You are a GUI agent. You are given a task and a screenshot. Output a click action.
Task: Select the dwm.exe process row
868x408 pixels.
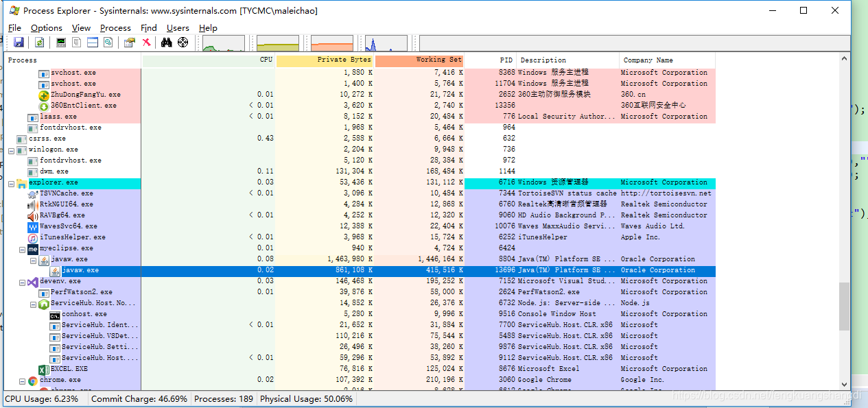pos(360,171)
